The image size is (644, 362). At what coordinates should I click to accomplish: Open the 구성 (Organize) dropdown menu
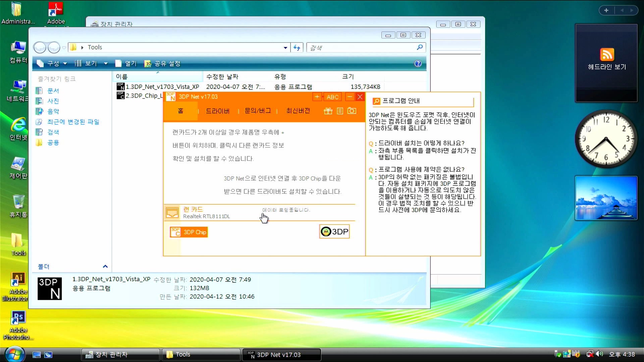point(53,64)
